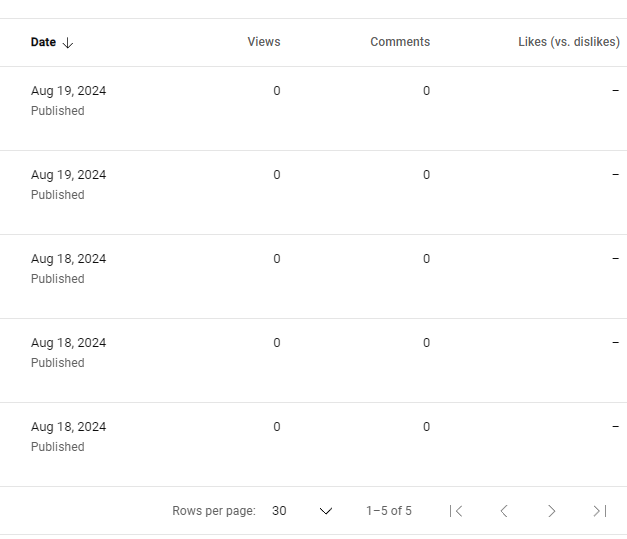Expand the rows per page chevron
This screenshot has height=539, width=627.
(325, 511)
